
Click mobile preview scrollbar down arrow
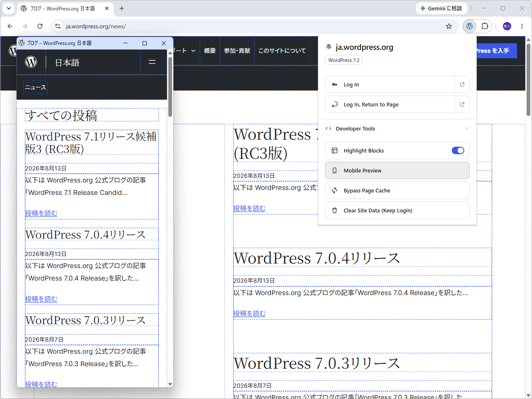[170, 384]
